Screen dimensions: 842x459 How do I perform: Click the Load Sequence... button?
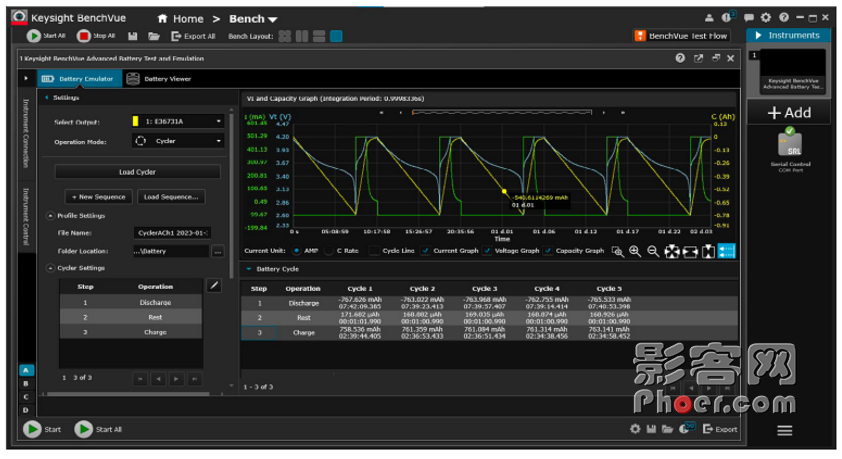171,197
